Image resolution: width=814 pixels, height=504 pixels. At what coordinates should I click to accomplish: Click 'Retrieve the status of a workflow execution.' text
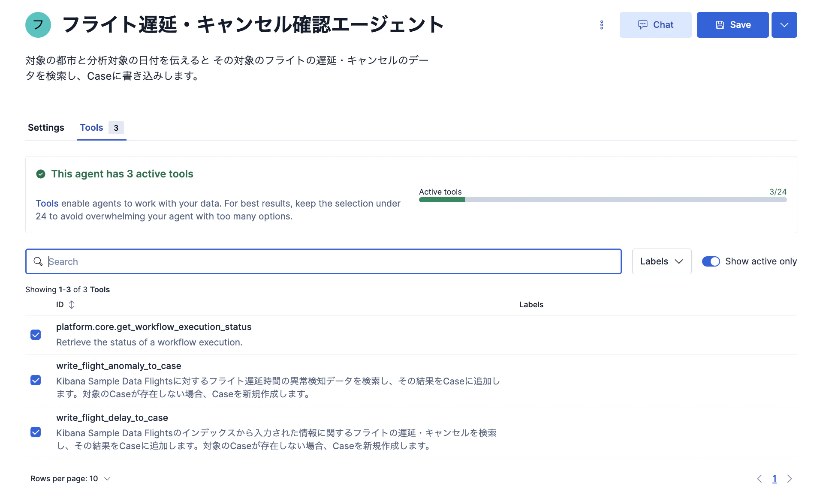[x=149, y=342]
